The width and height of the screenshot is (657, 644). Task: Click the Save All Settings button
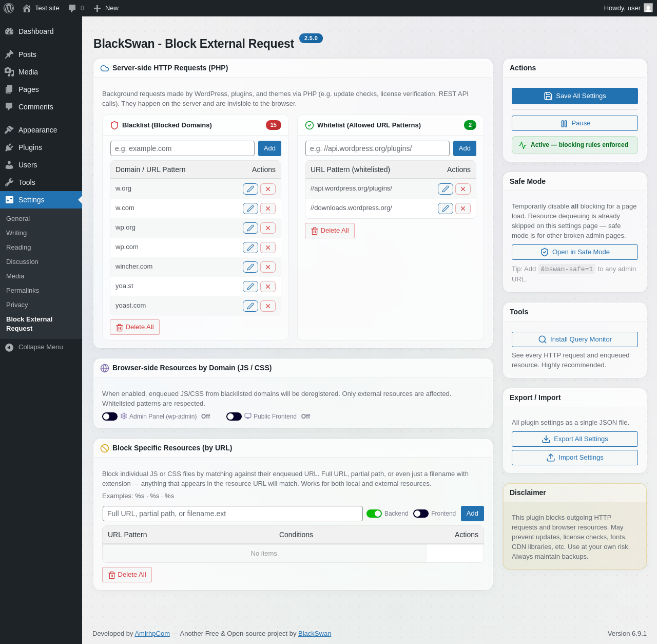click(x=575, y=96)
